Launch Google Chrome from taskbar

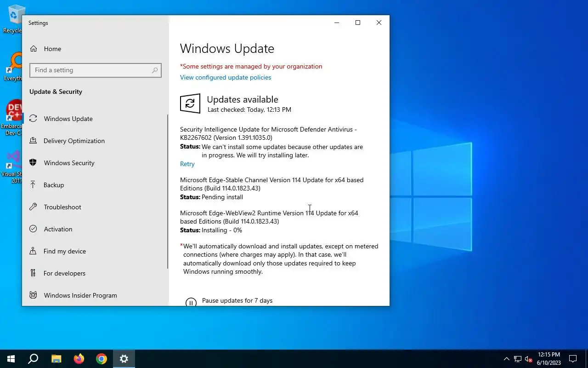[x=102, y=359]
